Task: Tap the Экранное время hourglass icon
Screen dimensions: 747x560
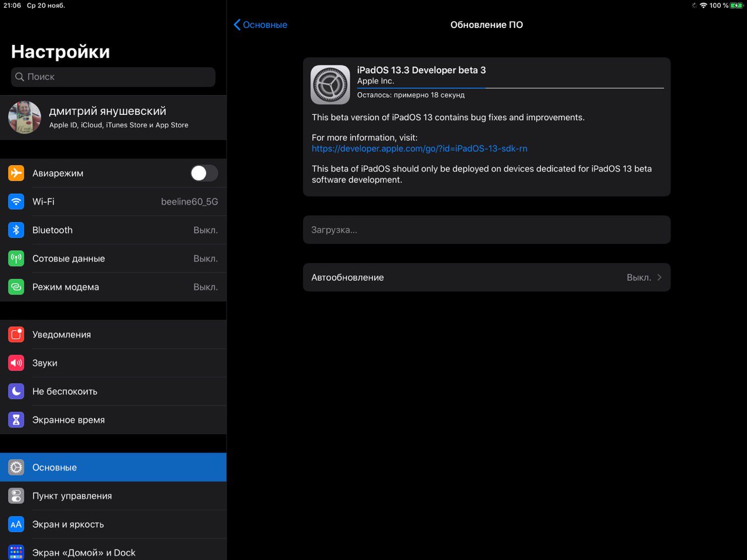Action: pyautogui.click(x=16, y=420)
